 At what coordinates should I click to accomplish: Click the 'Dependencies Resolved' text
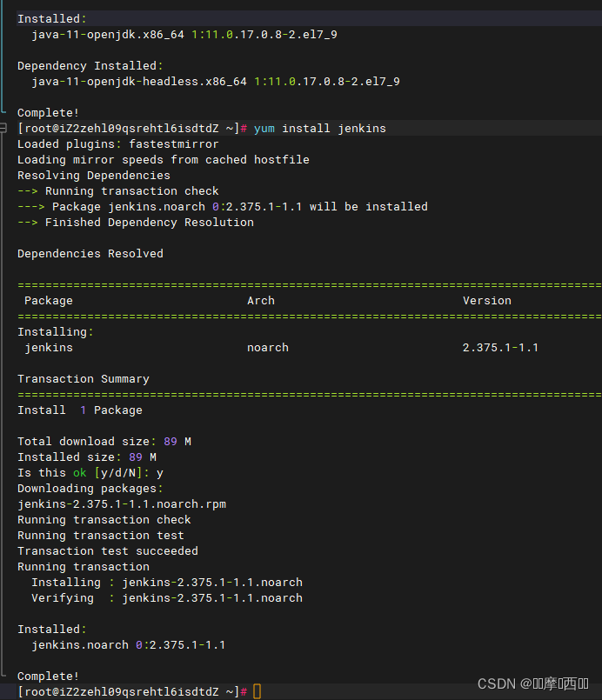tap(90, 254)
